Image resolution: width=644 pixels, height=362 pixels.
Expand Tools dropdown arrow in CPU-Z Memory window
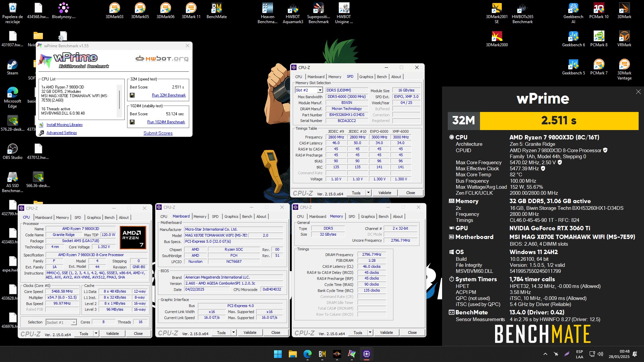tap(370, 333)
